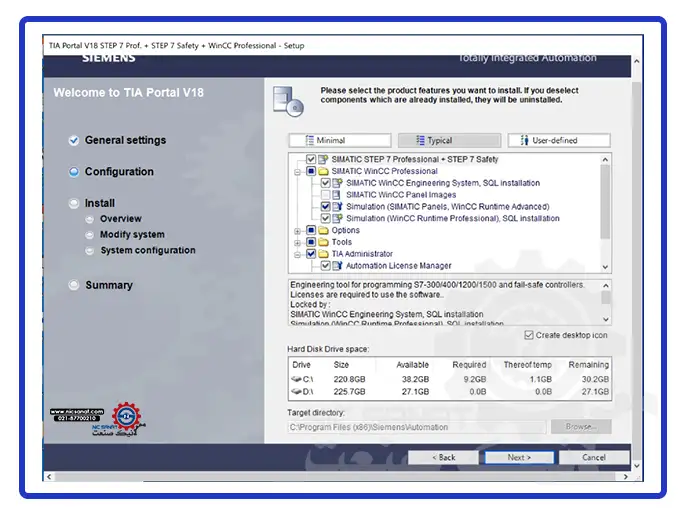Click the STEP 7 Professional package icon
686x516 pixels.
click(323, 159)
